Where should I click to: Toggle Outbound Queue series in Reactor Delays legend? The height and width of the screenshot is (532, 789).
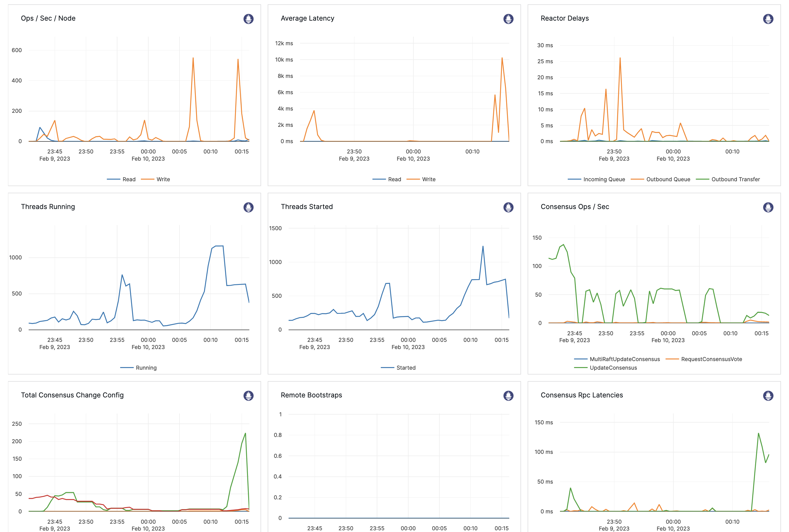pyautogui.click(x=660, y=179)
